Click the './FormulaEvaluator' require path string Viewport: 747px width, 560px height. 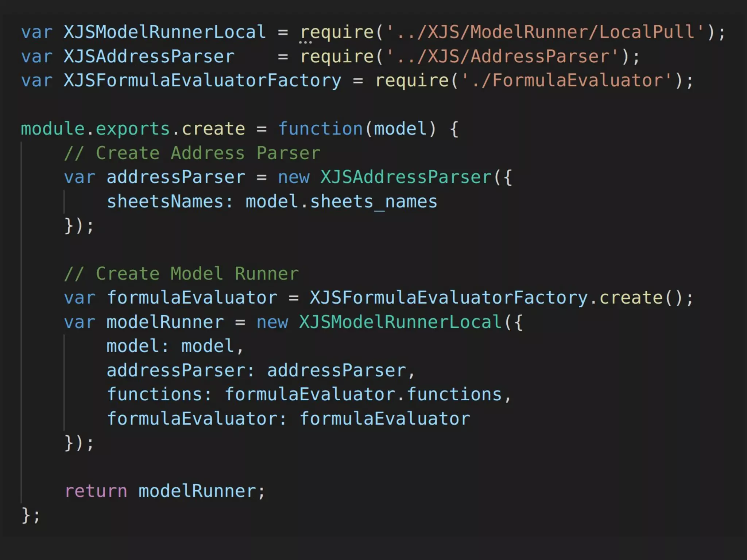pos(567,81)
